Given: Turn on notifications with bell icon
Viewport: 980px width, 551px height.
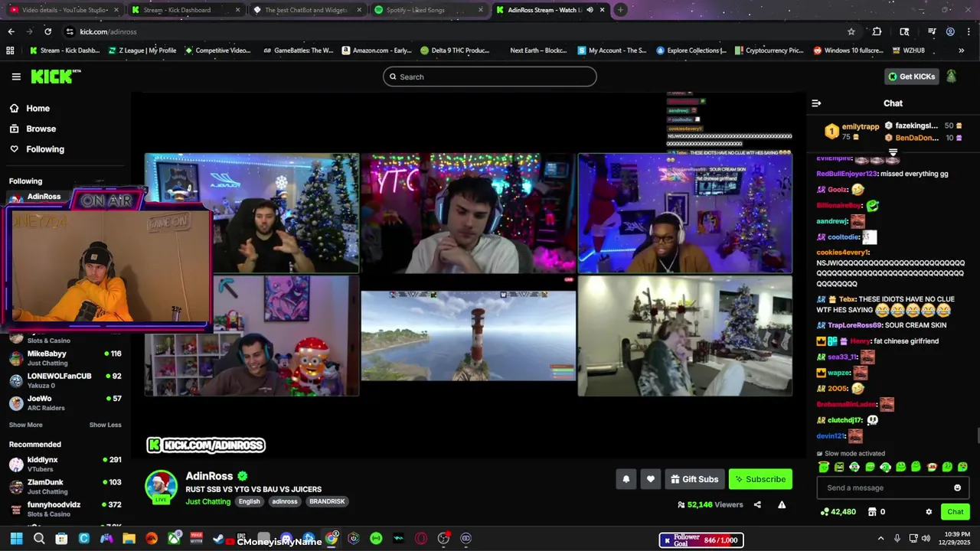Looking at the screenshot, I should tap(626, 479).
